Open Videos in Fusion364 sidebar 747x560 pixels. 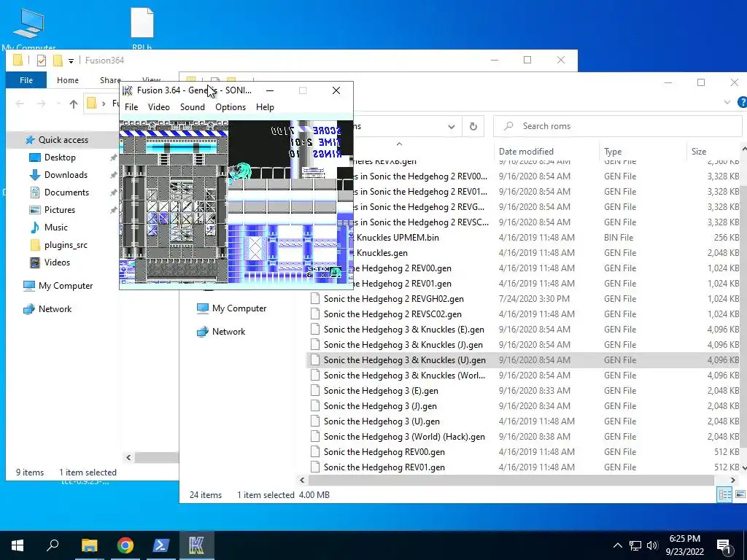point(57,262)
